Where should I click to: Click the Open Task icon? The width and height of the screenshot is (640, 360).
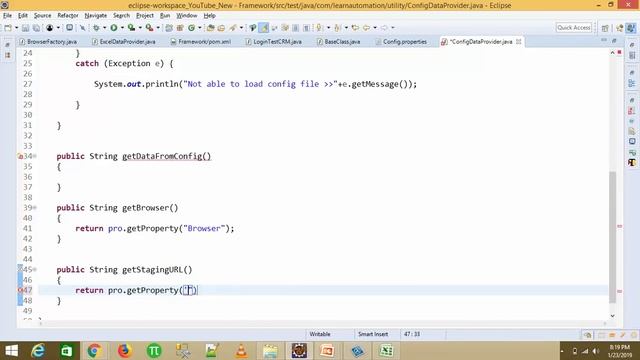point(221,28)
